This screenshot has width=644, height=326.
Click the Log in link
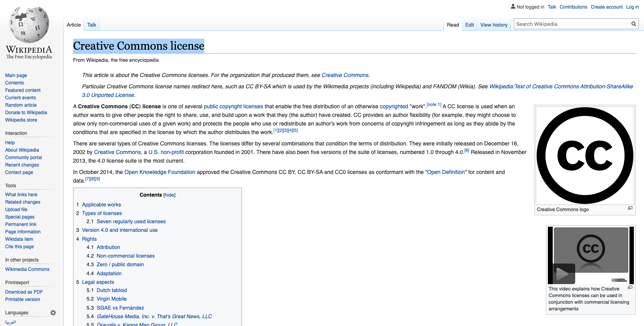click(x=632, y=7)
